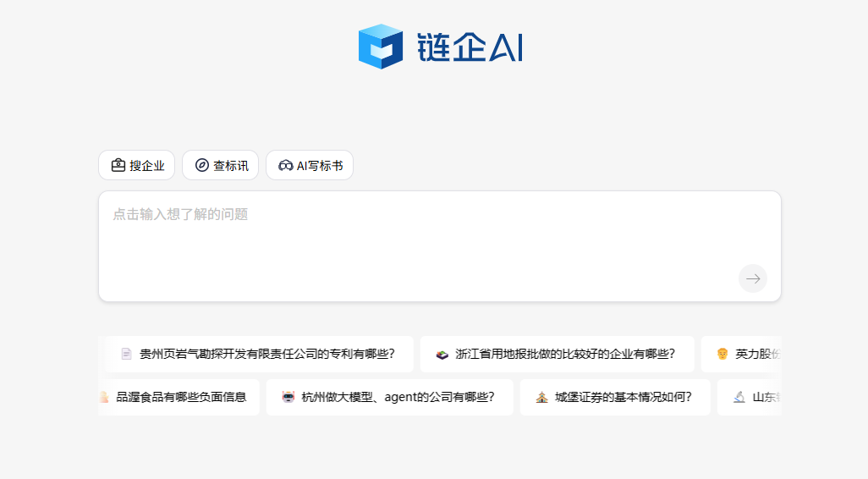The height and width of the screenshot is (479, 868).
Task: Select suggestion 杭州做大模型、agent的公司有哪些?
Action: coord(390,397)
